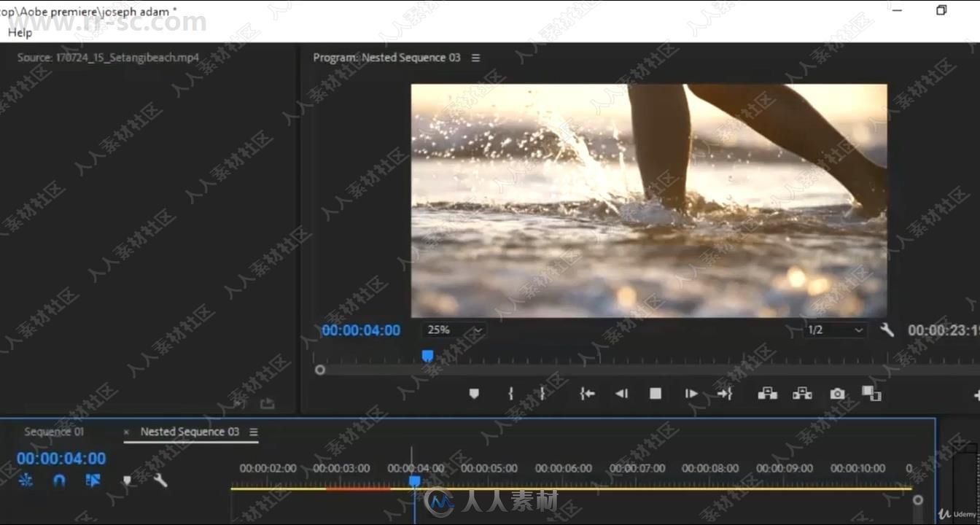The height and width of the screenshot is (525, 980).
Task: Open the Help menu
Action: tap(20, 32)
